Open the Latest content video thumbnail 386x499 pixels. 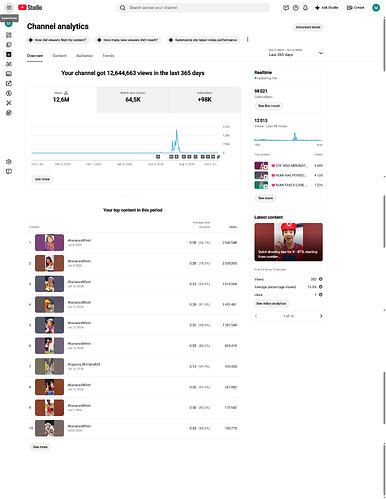pyautogui.click(x=288, y=242)
